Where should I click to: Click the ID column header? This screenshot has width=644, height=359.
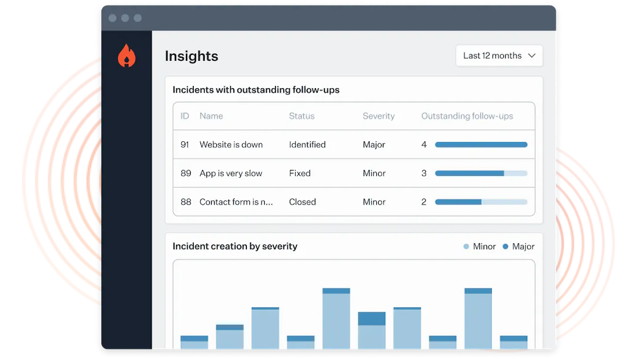coord(185,116)
